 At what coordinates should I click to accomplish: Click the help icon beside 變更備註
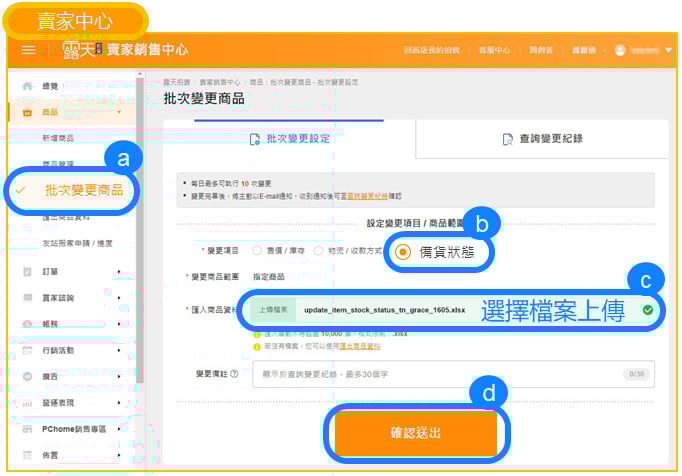[234, 374]
